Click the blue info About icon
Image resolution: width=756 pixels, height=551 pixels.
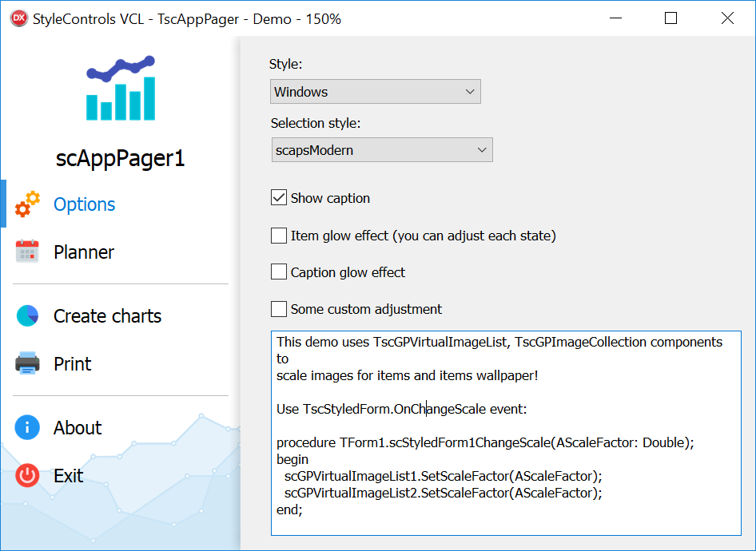click(27, 427)
